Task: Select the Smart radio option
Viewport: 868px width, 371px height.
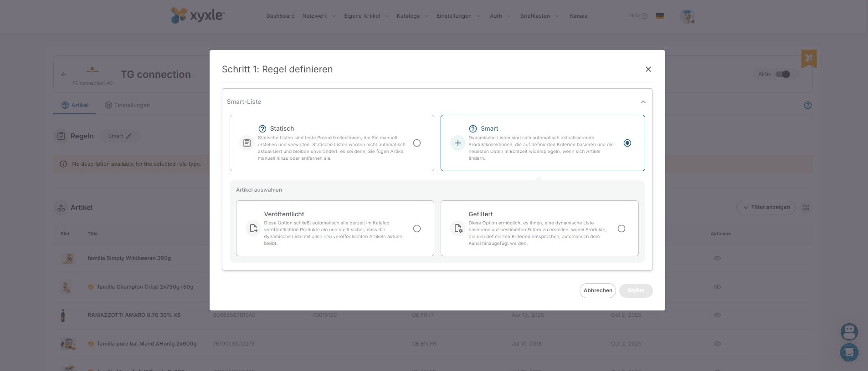Action: [627, 143]
